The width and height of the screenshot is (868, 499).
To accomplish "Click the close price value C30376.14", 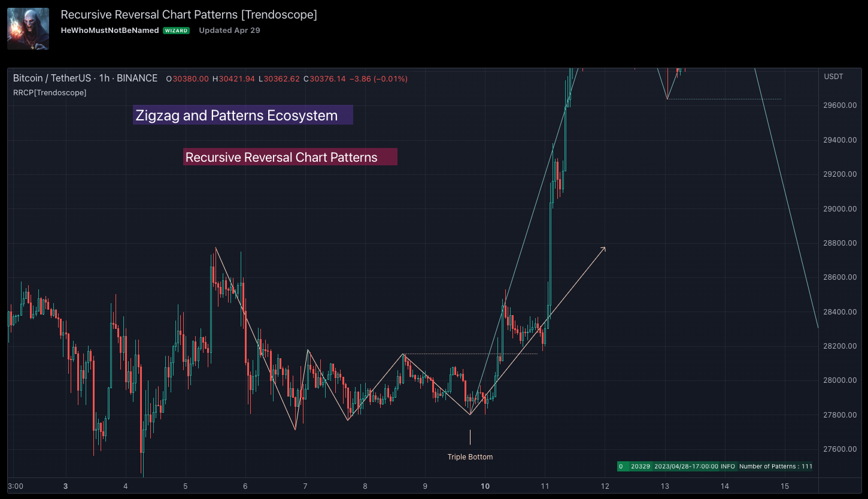I will [324, 78].
